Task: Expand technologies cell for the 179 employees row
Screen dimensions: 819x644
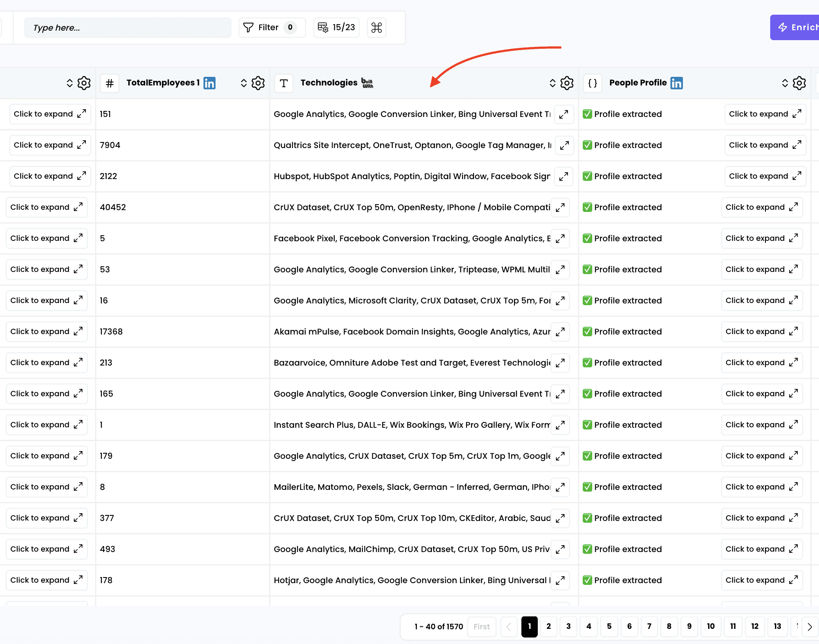Action: click(560, 456)
